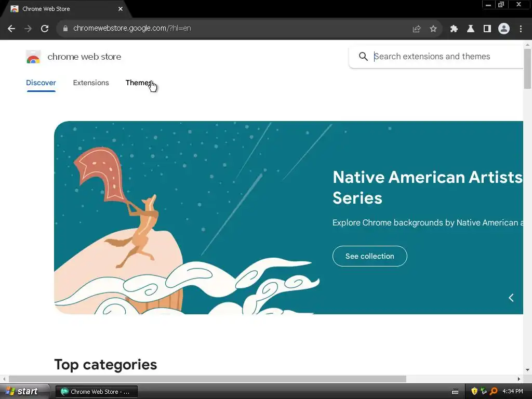This screenshot has height=399, width=532.
Task: Click the See collection button
Action: coord(369,256)
